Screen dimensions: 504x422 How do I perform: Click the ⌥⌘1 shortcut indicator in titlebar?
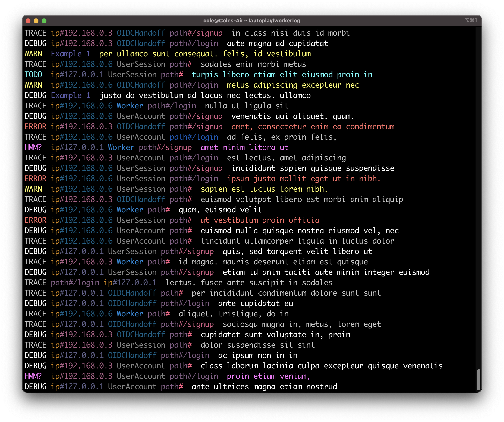(471, 20)
